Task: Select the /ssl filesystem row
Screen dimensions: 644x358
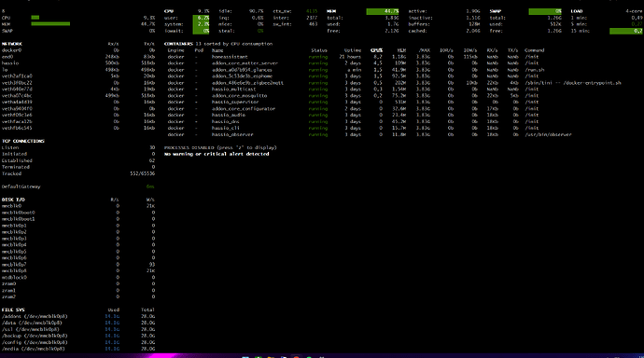Action: point(78,329)
